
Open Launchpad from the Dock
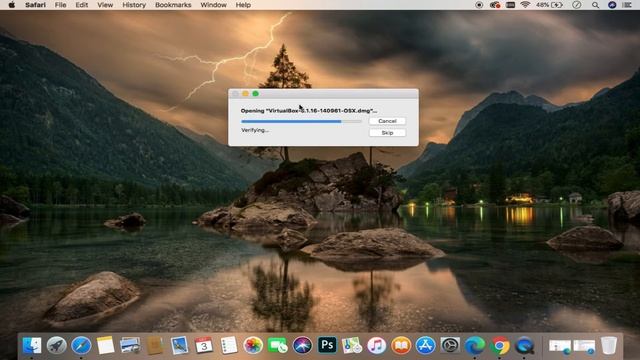57,345
